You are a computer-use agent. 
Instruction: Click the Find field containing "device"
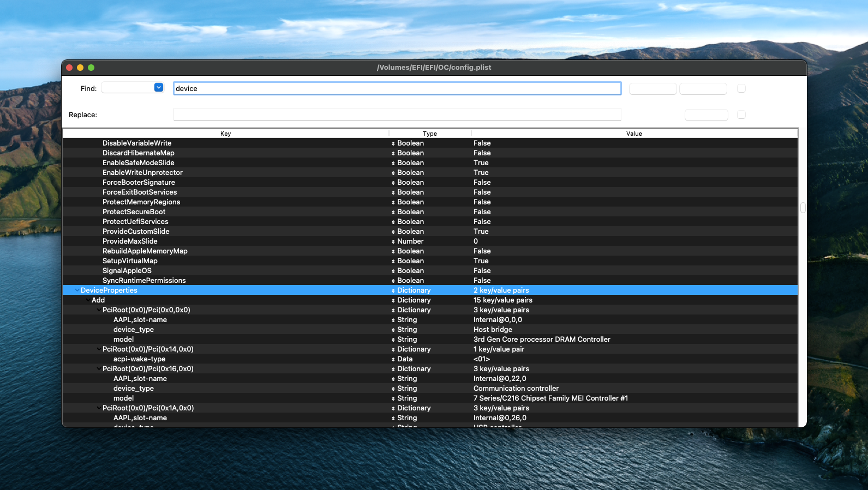(397, 88)
